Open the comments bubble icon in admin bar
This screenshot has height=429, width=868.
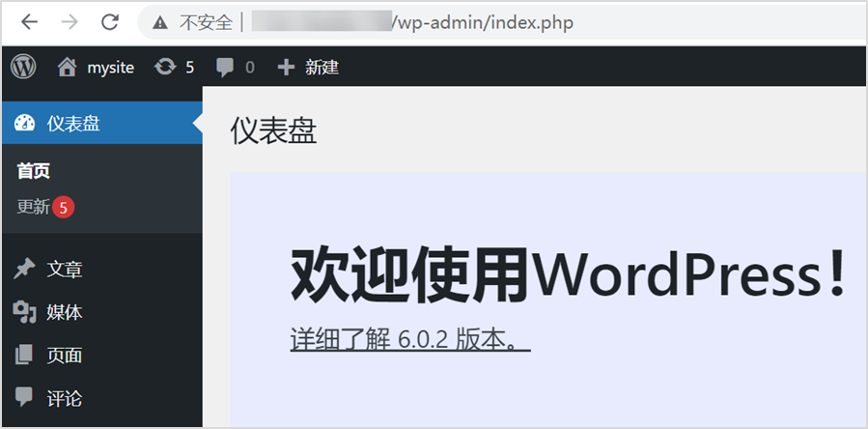click(x=225, y=67)
